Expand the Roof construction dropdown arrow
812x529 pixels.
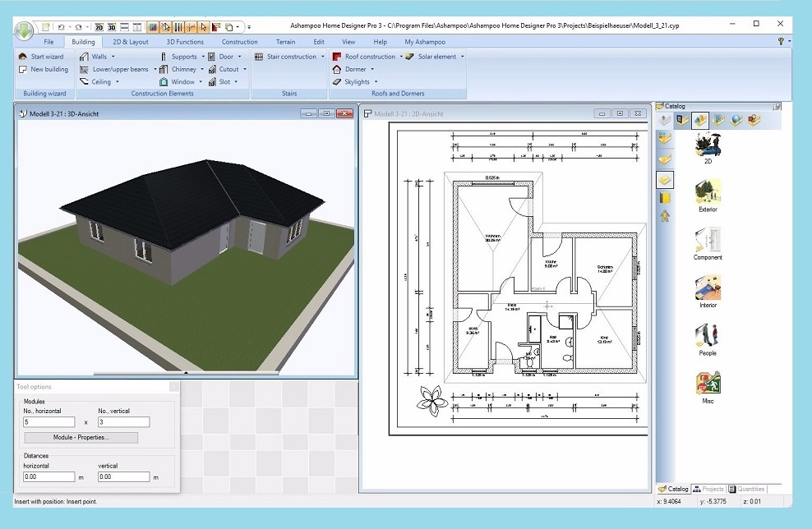(x=404, y=56)
